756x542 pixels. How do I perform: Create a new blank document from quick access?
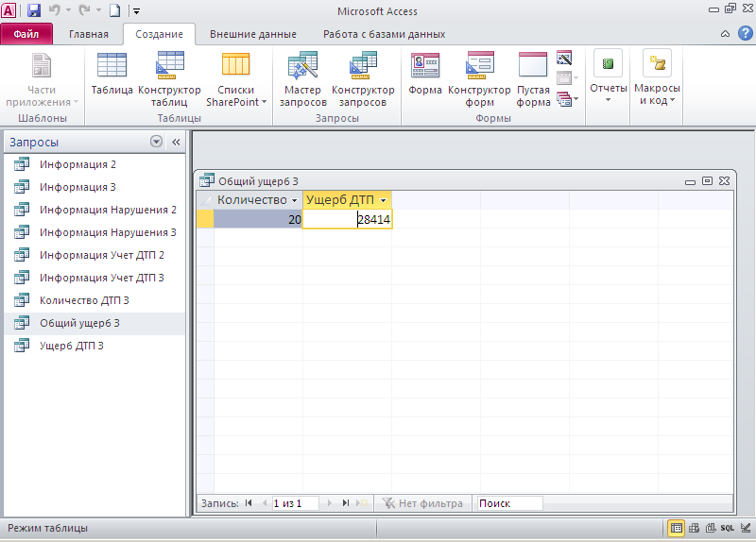[114, 10]
